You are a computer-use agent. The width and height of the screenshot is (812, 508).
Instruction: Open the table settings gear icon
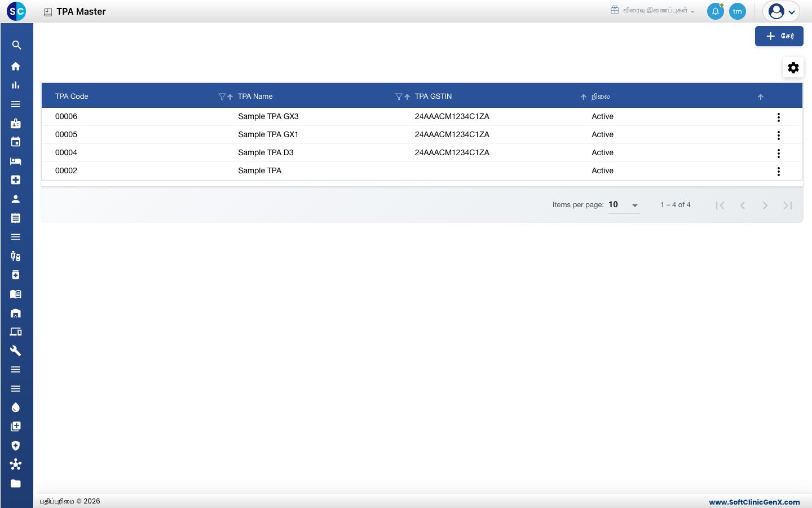(793, 68)
